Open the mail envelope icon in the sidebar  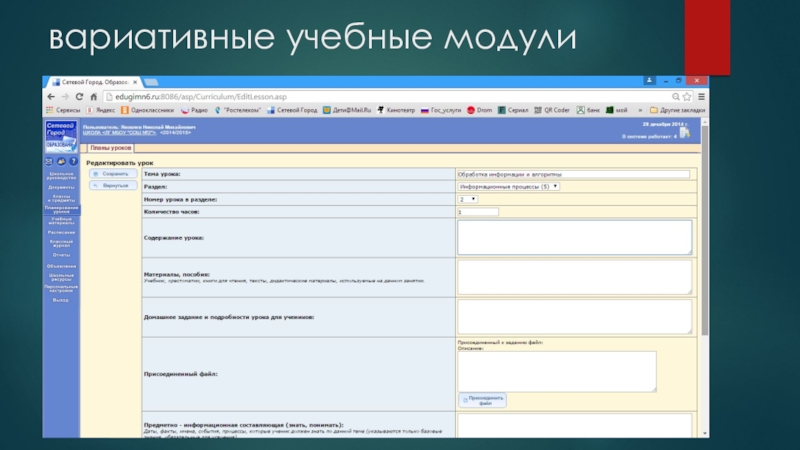tap(49, 162)
